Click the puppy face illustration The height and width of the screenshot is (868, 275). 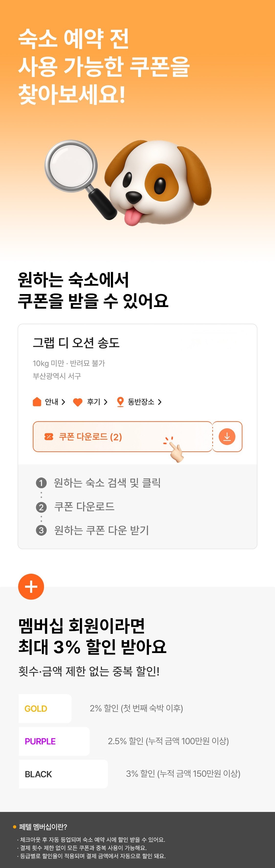point(158,182)
